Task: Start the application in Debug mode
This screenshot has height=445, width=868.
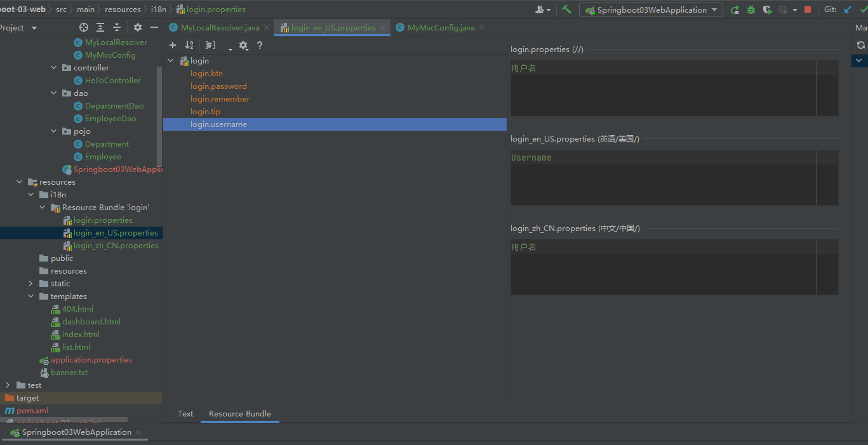Action: [751, 10]
